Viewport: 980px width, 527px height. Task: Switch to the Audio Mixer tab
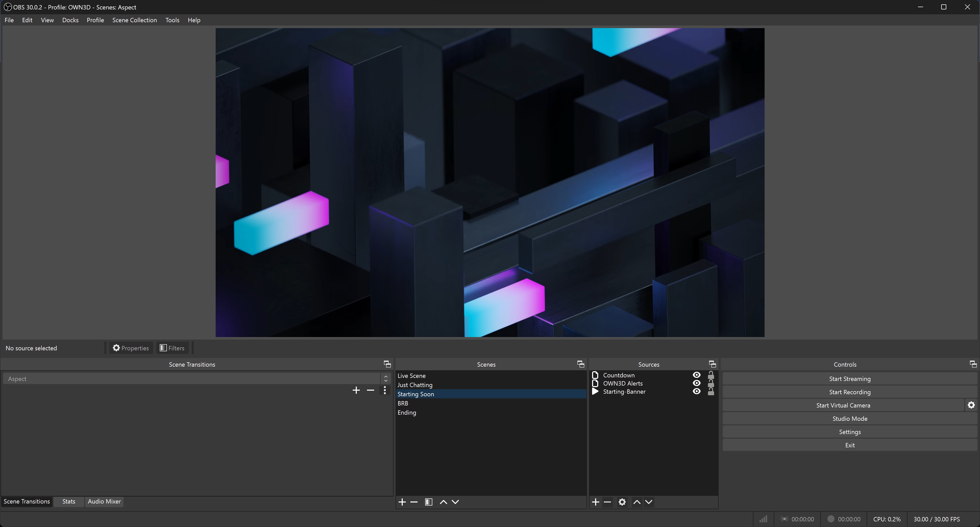tap(104, 501)
